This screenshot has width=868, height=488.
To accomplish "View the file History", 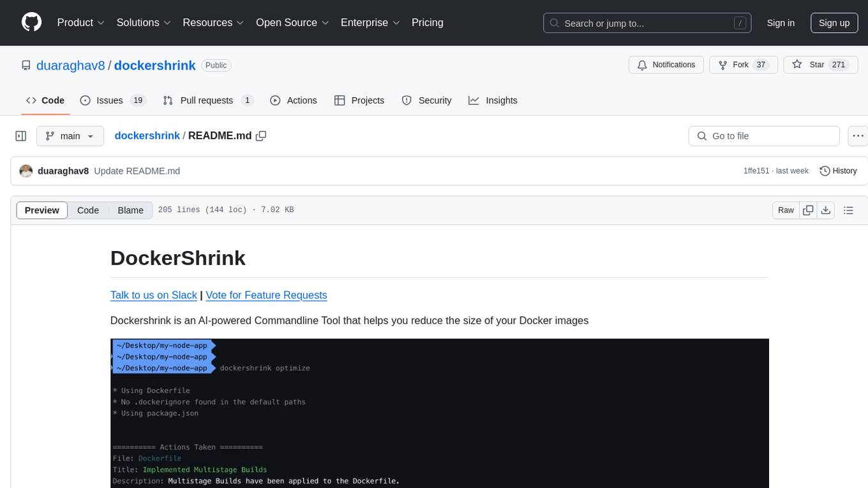I will 838,171.
